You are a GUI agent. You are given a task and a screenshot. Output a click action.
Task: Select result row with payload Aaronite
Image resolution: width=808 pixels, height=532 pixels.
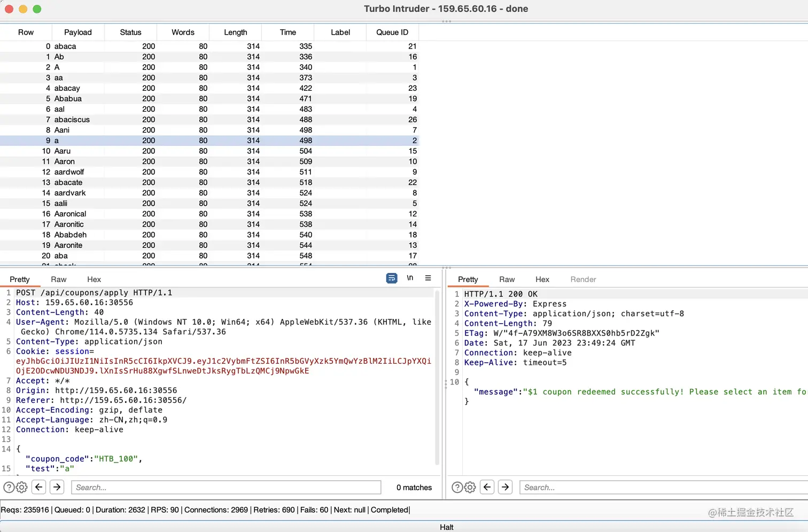[209, 245]
